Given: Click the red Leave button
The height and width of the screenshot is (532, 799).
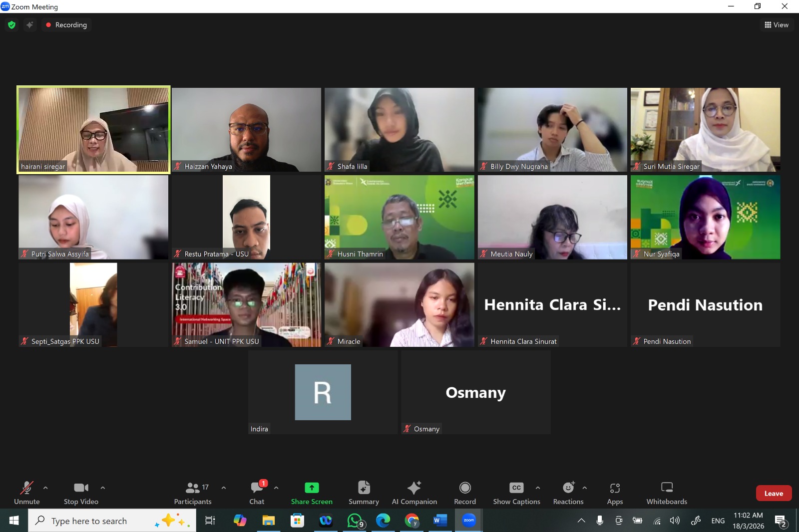Looking at the screenshot, I should click(774, 493).
